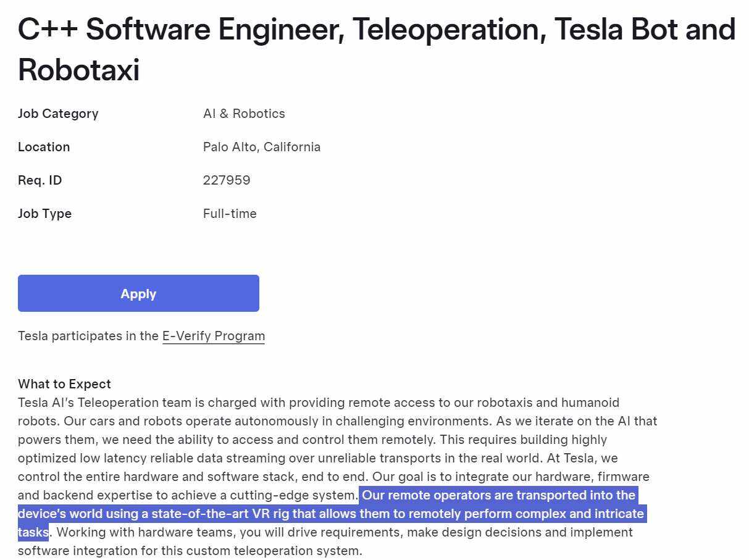749x560 pixels.
Task: Click the blue Apply button
Action: [x=138, y=293]
